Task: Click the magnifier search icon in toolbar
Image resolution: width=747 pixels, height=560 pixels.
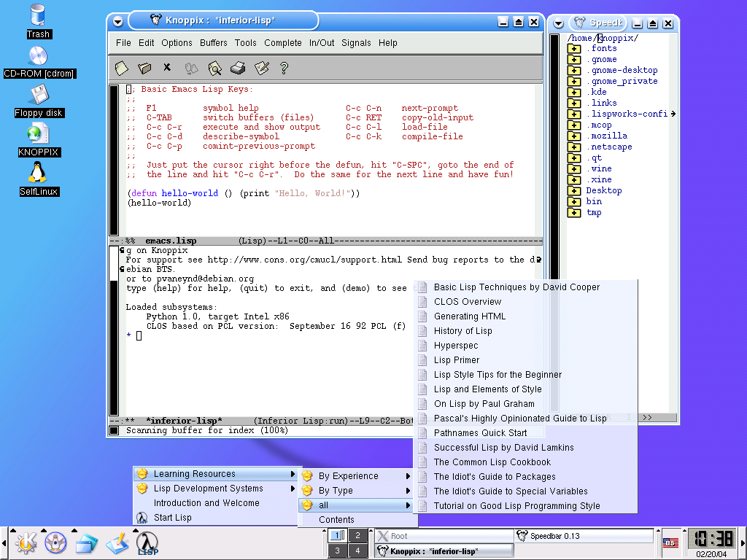Action: [214, 68]
